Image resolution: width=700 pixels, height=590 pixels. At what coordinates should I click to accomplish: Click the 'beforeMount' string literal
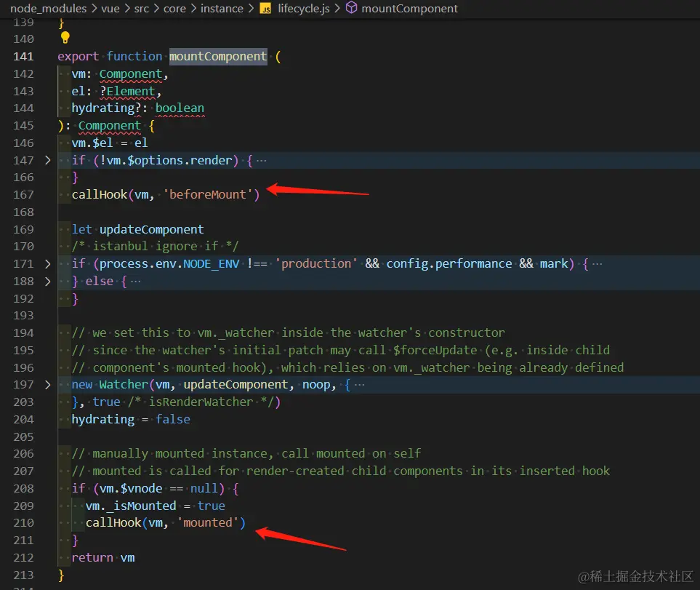(x=208, y=195)
